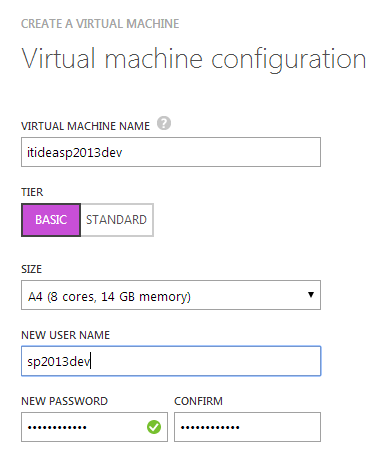Click the help icon beside Virtual Machine Name
The image size is (391, 461).
(x=164, y=123)
